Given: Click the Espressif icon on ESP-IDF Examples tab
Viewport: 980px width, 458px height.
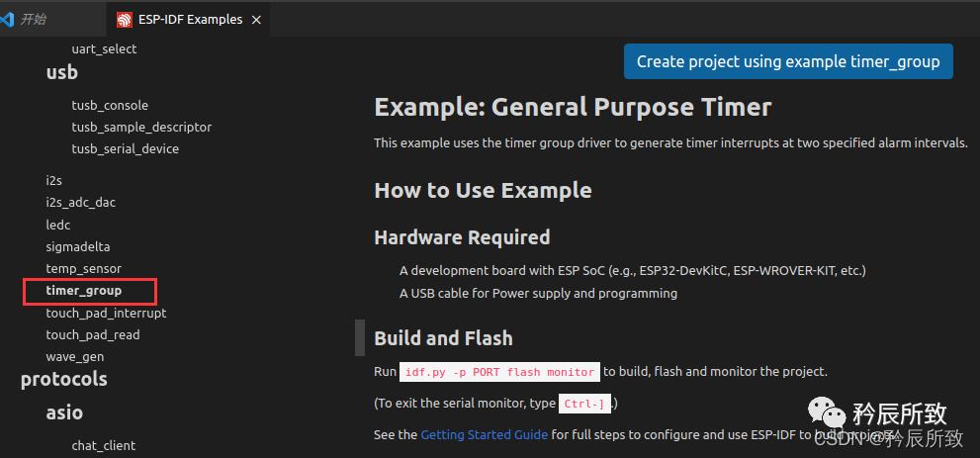Looking at the screenshot, I should click(x=124, y=20).
